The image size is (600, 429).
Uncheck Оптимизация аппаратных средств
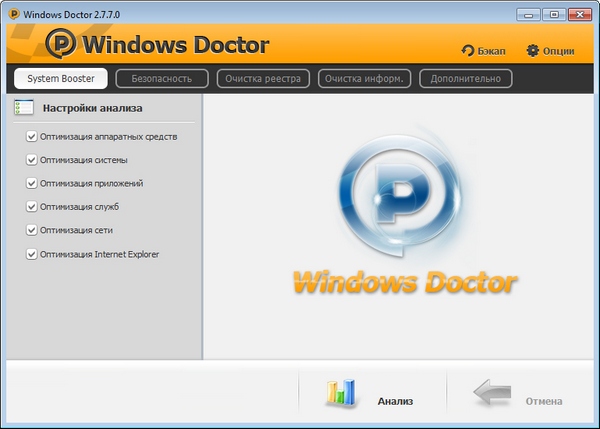31,137
